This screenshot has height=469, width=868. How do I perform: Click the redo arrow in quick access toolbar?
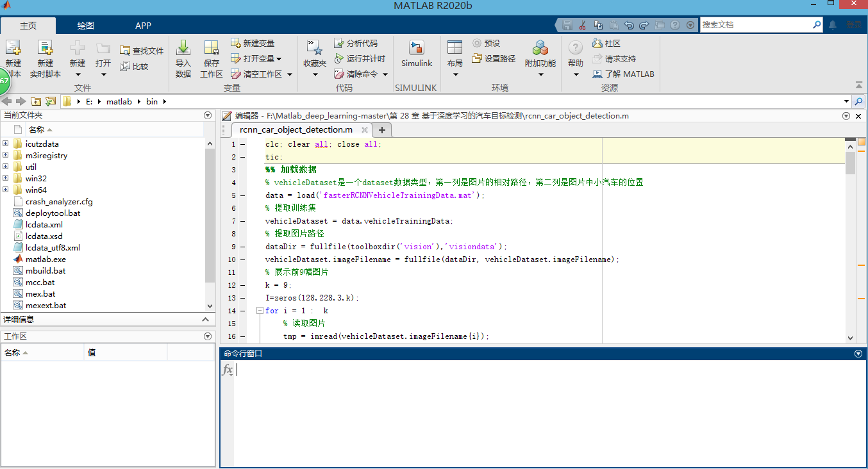coord(644,25)
